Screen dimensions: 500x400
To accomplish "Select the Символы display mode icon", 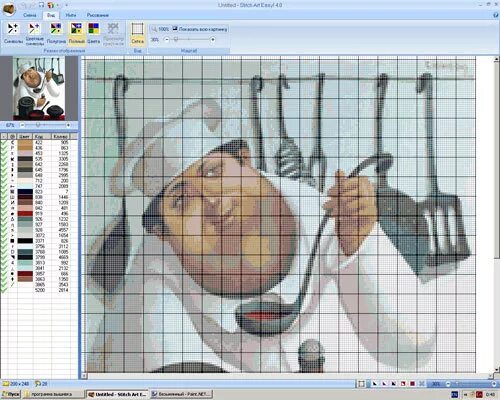I will [13, 29].
